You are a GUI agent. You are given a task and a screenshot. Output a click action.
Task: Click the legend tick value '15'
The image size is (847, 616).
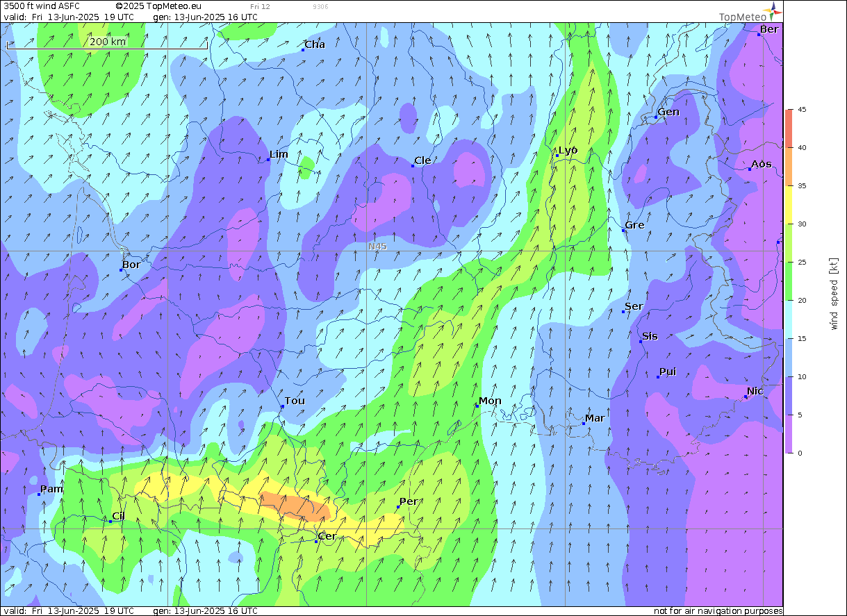point(802,338)
